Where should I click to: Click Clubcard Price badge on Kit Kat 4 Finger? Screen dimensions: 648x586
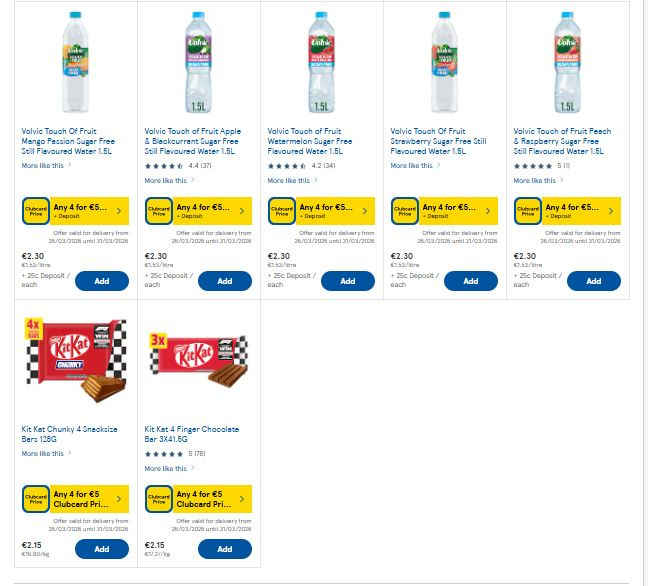[x=159, y=498]
